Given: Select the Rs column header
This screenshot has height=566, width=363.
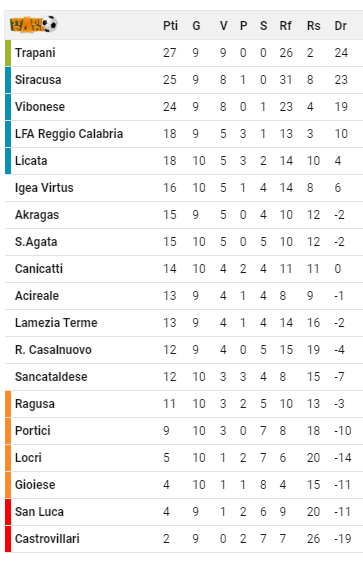Looking at the screenshot, I should tap(314, 26).
